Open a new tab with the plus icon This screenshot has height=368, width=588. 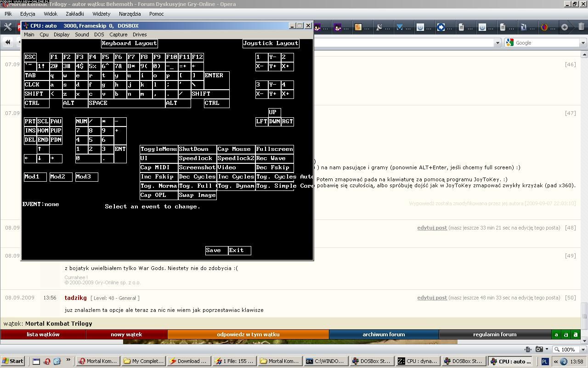565,27
